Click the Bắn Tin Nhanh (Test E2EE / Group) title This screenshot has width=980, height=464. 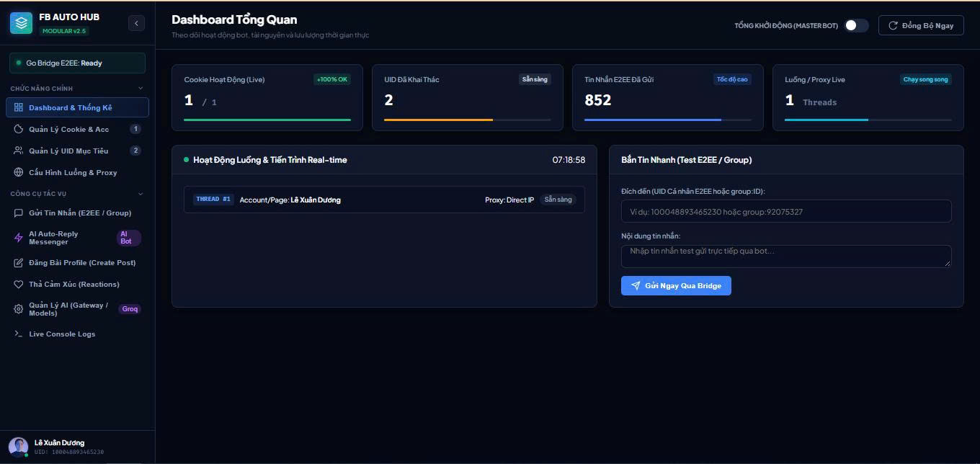point(686,160)
